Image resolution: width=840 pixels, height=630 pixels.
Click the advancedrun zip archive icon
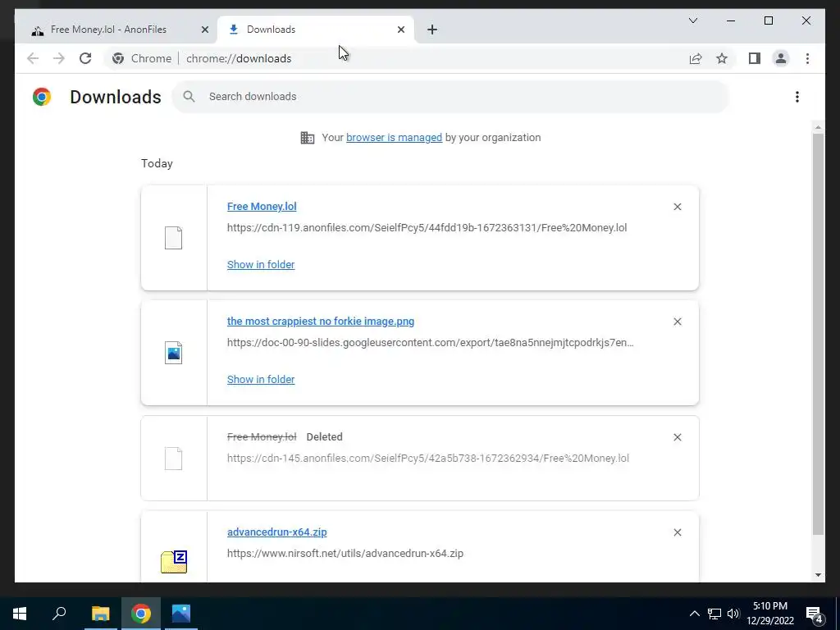point(174,561)
